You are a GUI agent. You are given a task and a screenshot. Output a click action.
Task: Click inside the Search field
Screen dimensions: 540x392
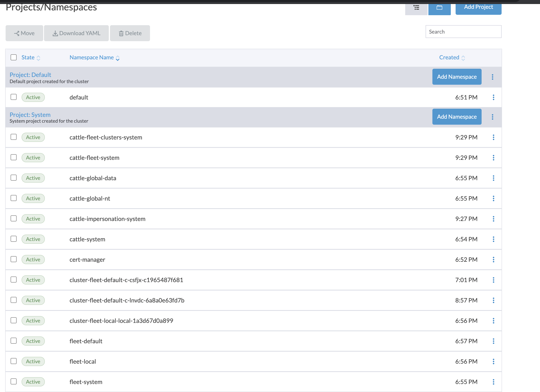[x=463, y=31]
